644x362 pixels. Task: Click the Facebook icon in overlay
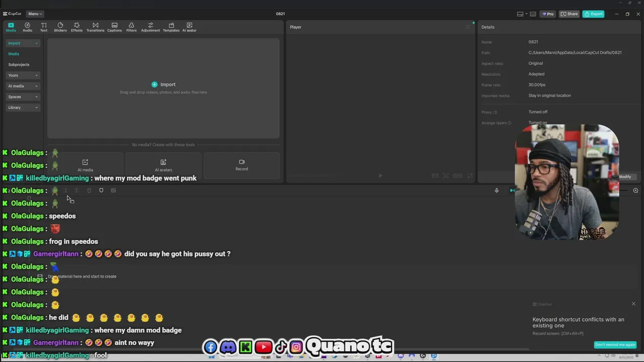coord(211,347)
